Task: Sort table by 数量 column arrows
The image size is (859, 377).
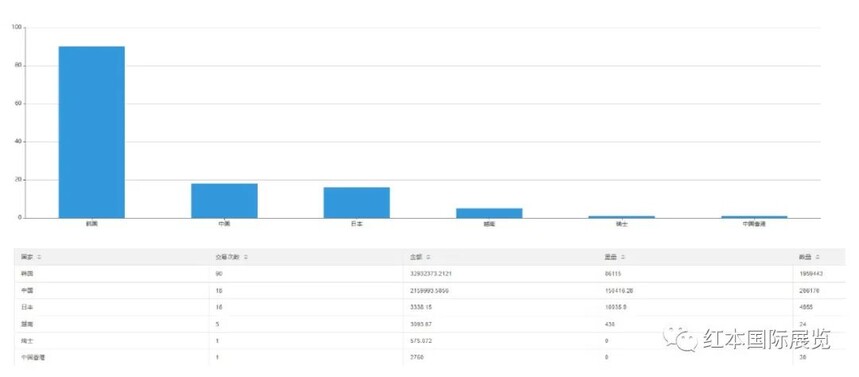Action: click(x=817, y=257)
